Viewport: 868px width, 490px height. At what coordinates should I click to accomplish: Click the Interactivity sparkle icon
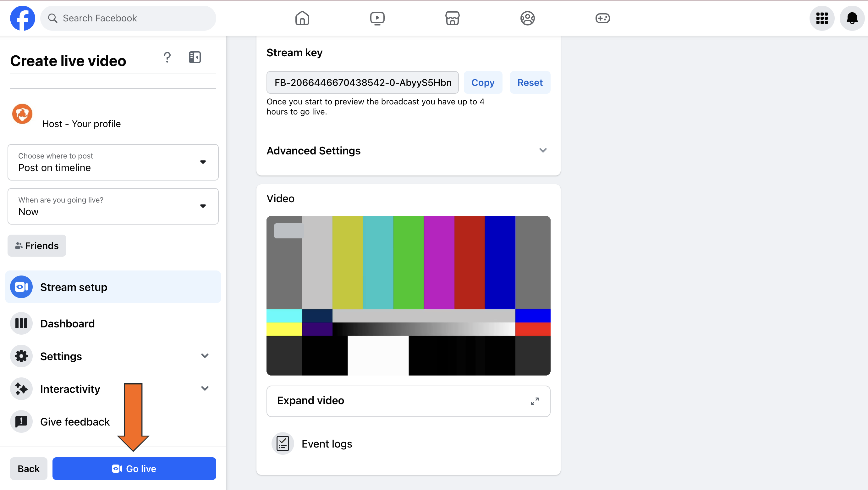point(21,389)
